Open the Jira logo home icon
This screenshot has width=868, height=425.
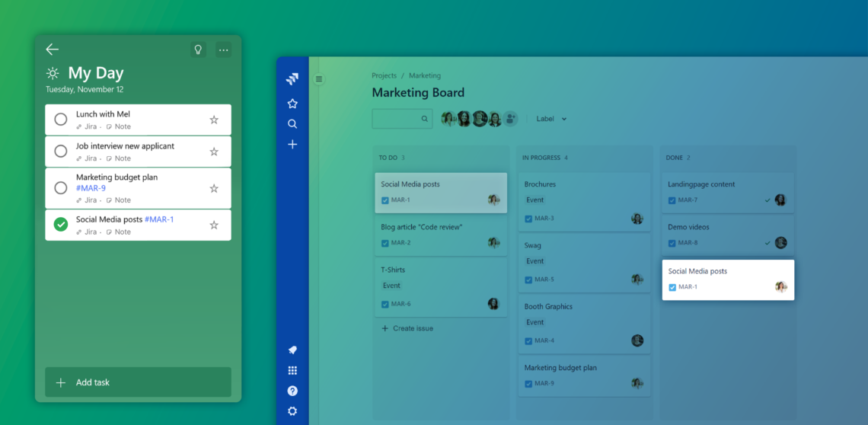tap(292, 79)
